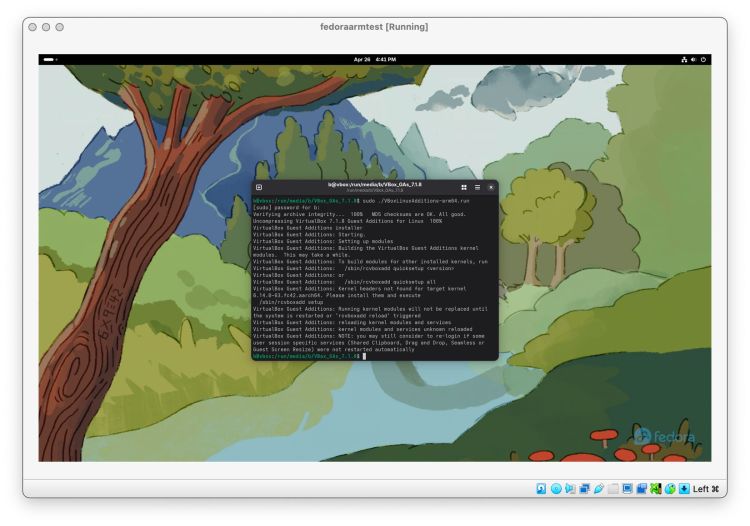The image size is (750, 526).
Task: Click the 'Verifying archive integrity' line
Action: (359, 214)
